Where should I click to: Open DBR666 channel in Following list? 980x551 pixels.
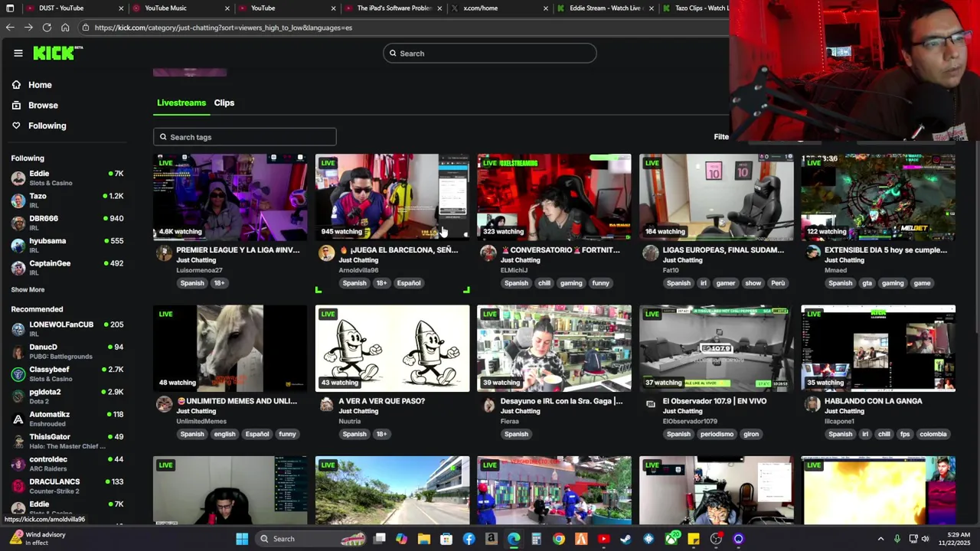click(67, 223)
